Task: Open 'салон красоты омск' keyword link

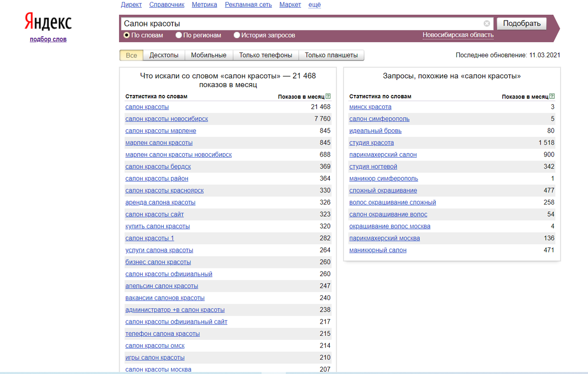Action: point(155,346)
